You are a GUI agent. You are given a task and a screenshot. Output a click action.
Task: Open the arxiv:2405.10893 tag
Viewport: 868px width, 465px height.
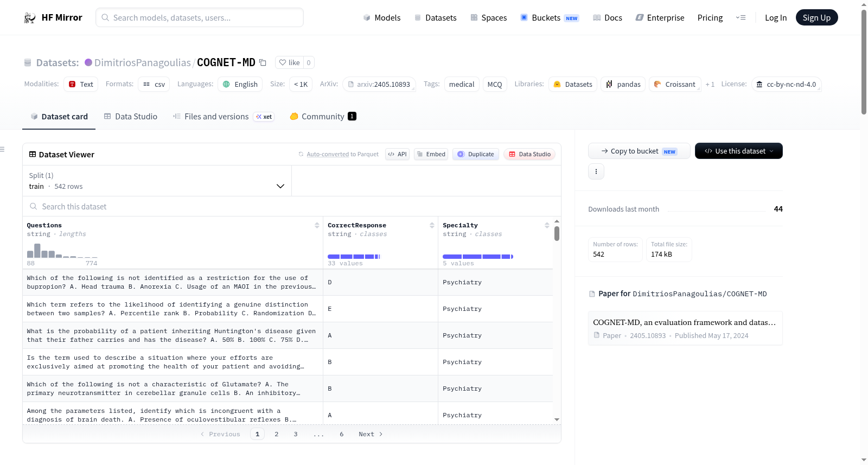point(379,84)
